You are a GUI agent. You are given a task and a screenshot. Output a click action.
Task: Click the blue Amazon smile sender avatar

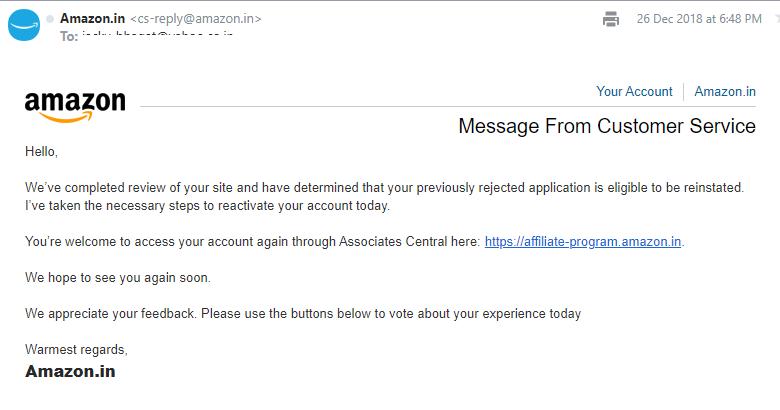(24, 25)
